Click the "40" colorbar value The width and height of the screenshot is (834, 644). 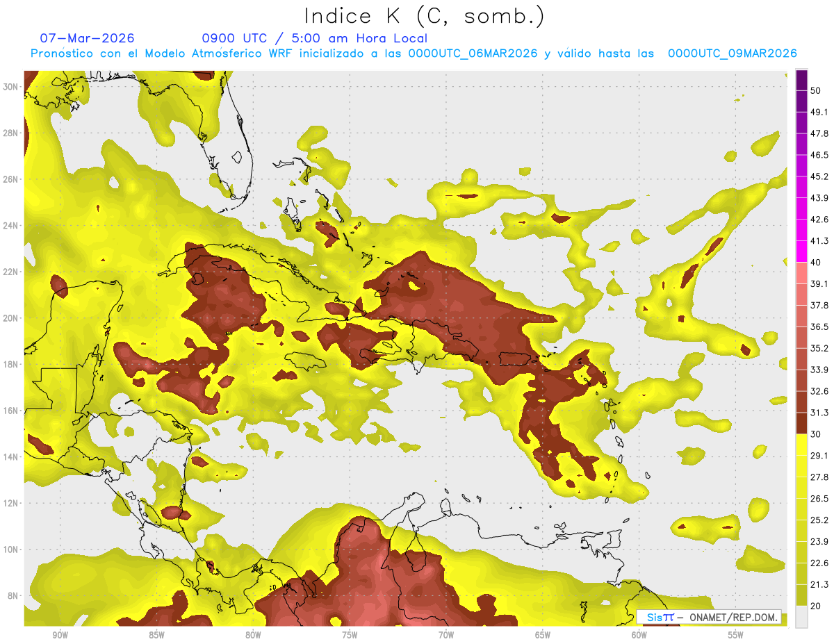coord(816,262)
